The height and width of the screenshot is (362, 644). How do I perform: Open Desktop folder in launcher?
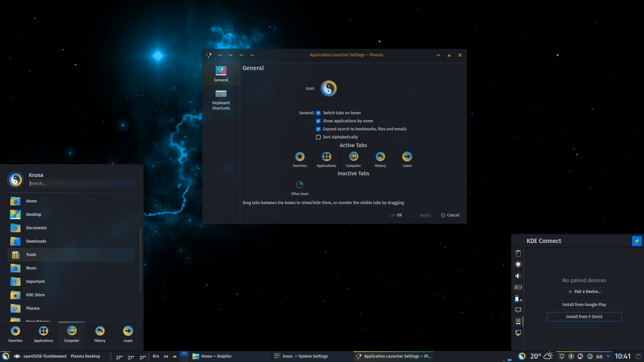click(71, 215)
